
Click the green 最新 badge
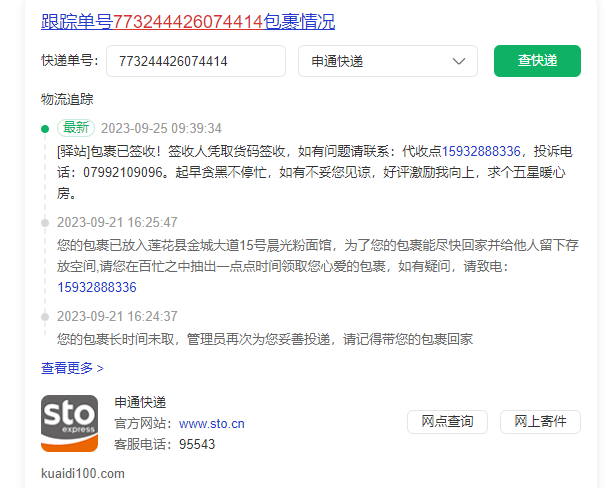tap(76, 128)
